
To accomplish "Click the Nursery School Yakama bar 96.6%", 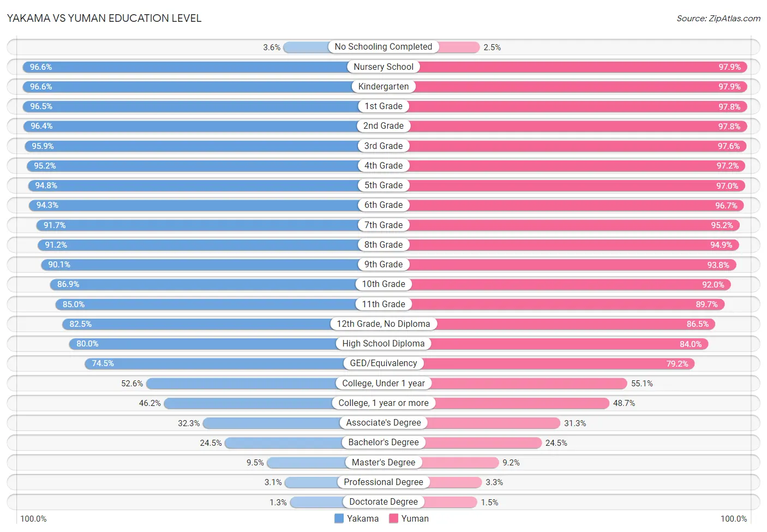I will (203, 67).
